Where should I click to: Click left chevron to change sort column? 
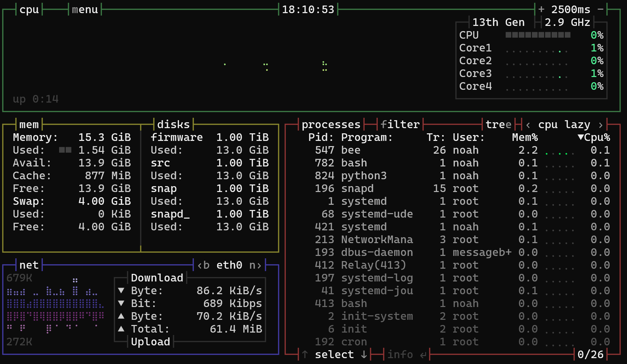pos(528,124)
